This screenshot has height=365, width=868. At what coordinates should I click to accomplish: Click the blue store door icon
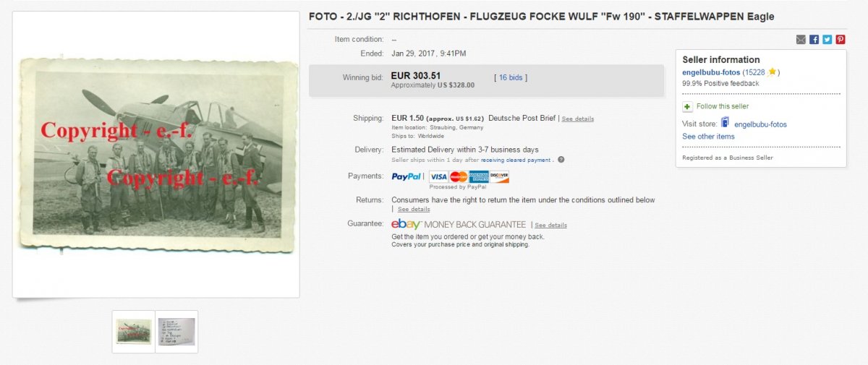tap(726, 124)
